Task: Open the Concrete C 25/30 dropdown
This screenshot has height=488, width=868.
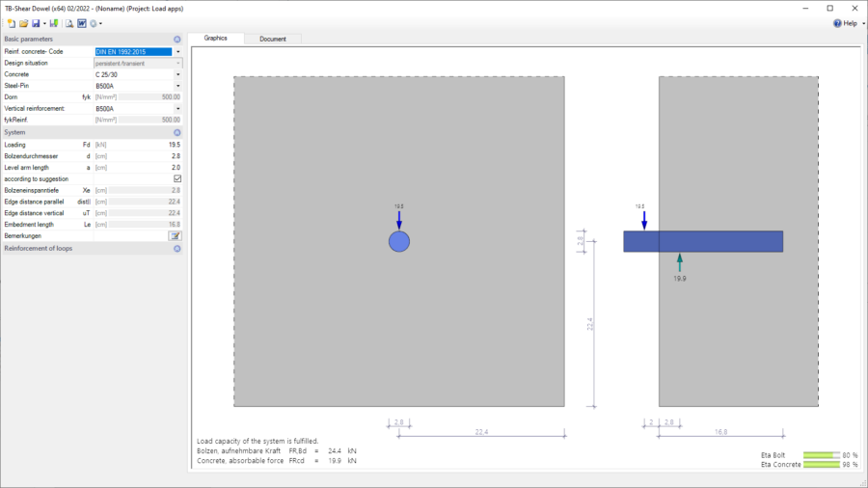Action: coord(177,74)
